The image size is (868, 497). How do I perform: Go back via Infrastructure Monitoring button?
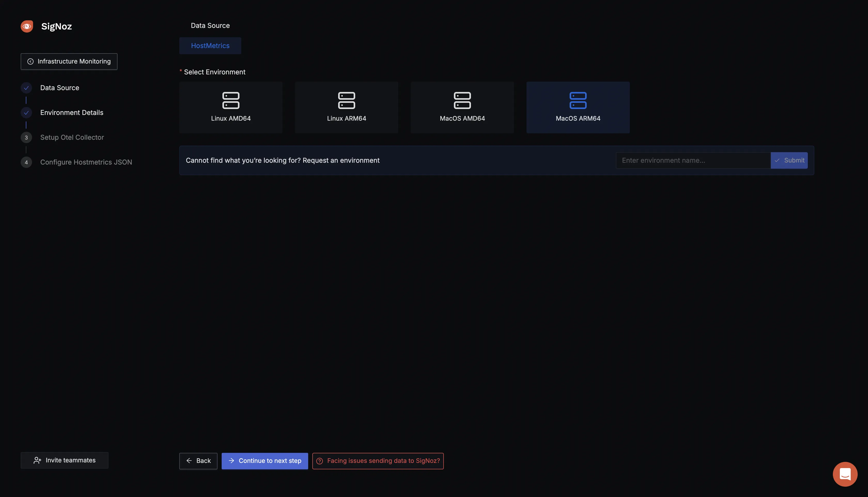click(69, 61)
